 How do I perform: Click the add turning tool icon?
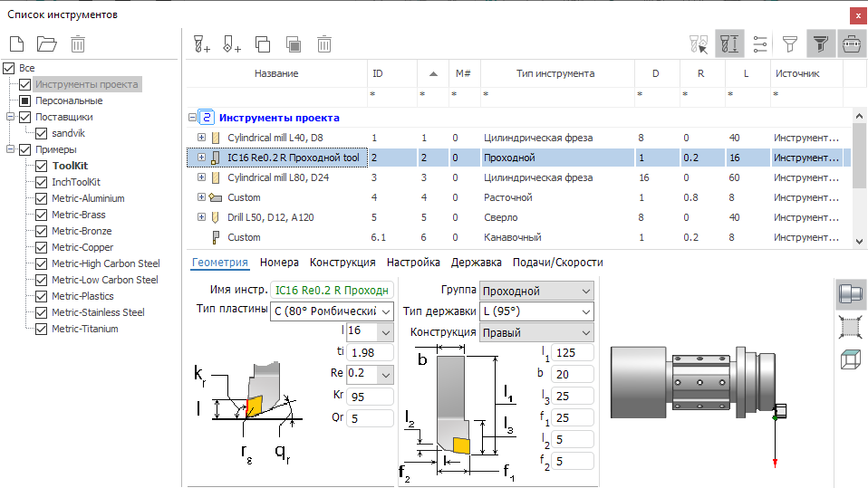tap(232, 43)
